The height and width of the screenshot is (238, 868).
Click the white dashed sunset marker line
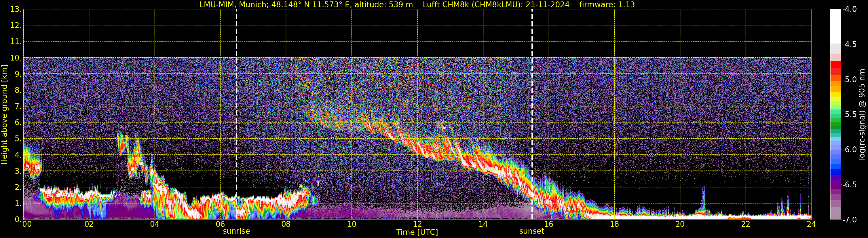click(x=532, y=114)
